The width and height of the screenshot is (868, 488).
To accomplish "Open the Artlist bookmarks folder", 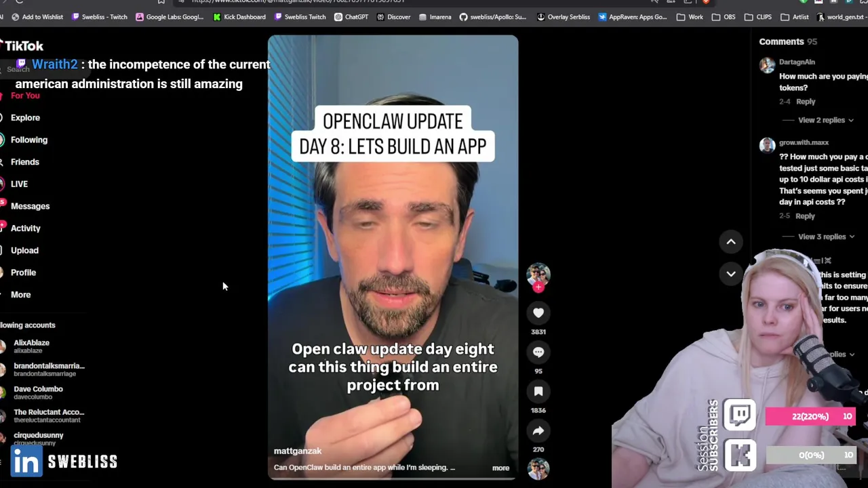I will click(794, 17).
